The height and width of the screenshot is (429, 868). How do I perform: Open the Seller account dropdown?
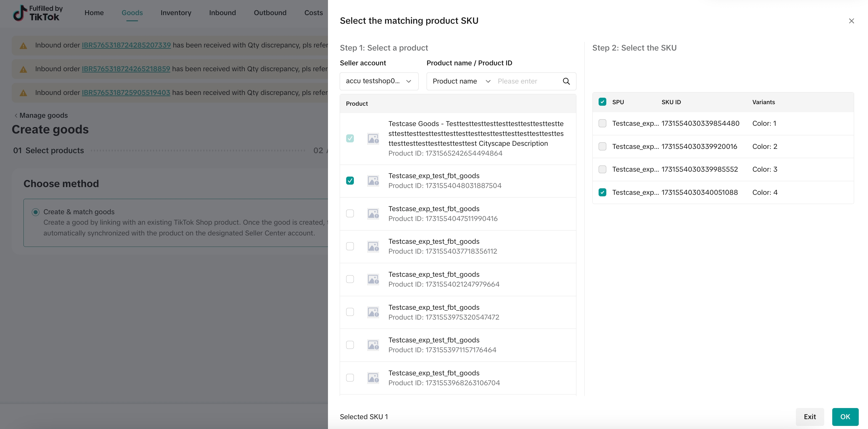(379, 81)
